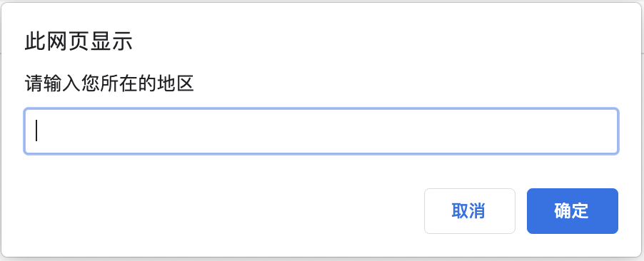
Task: Focus the region text input field
Action: 321,131
